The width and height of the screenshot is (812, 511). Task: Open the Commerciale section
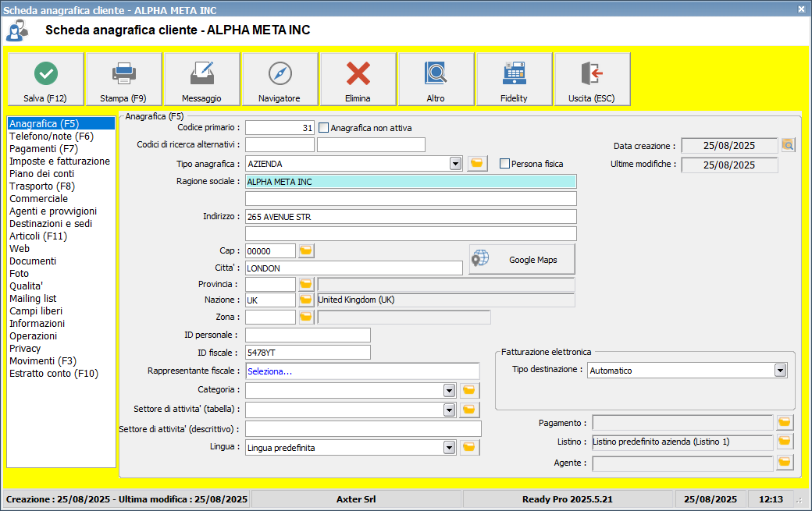pyautogui.click(x=61, y=199)
